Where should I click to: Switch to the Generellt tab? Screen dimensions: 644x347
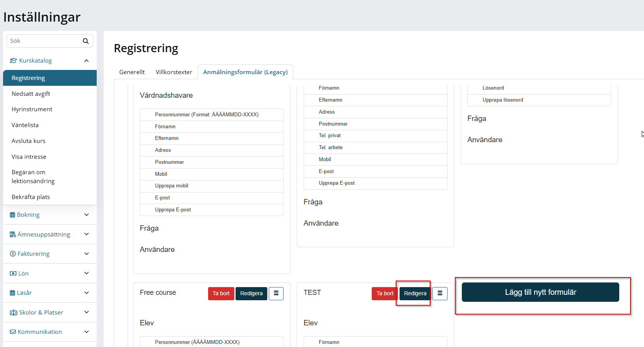coord(132,72)
